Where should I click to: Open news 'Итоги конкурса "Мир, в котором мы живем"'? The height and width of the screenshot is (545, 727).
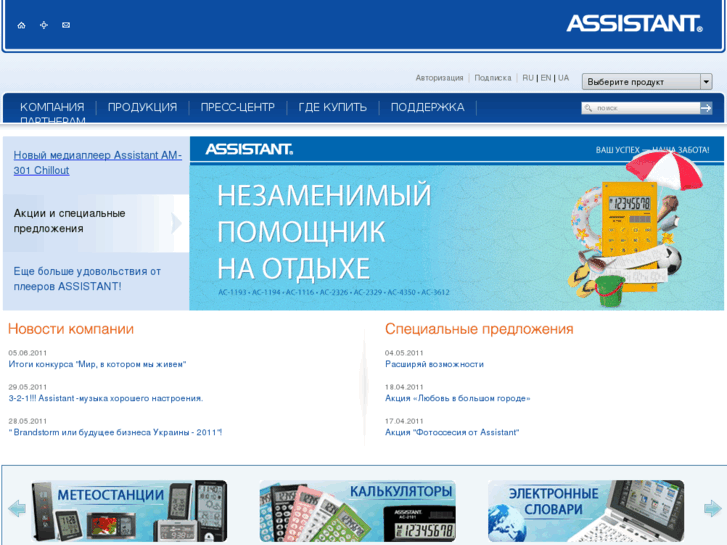[x=97, y=364]
